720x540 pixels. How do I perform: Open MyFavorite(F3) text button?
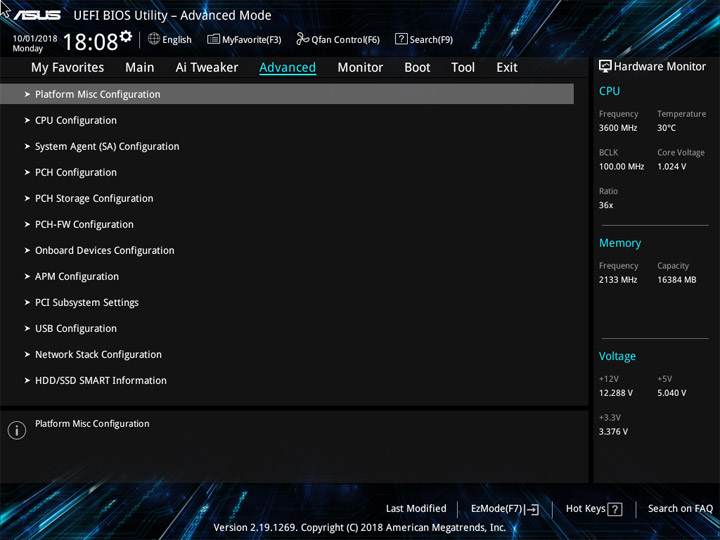point(252,39)
